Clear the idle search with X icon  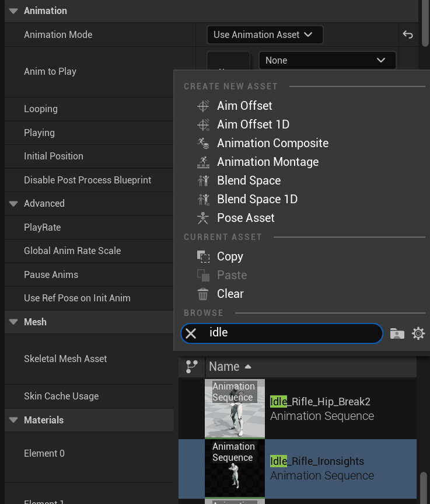[191, 333]
